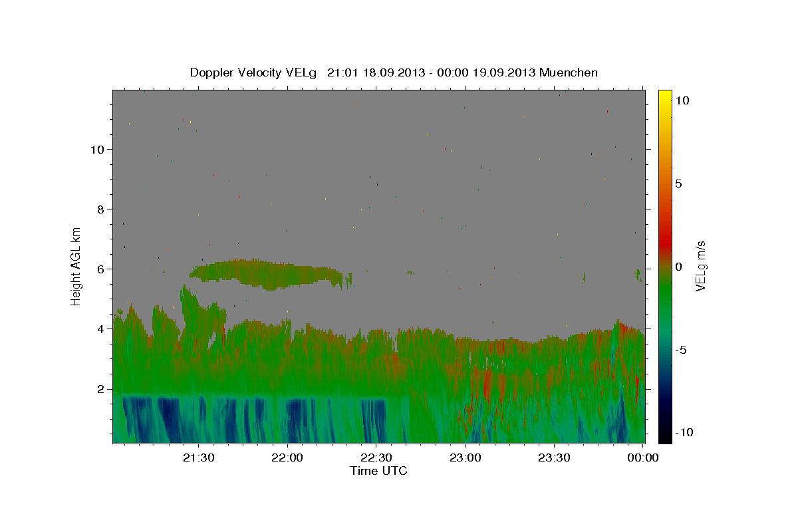Click the 00:00 time tick label
The height and width of the screenshot is (532, 798).
[x=643, y=458]
